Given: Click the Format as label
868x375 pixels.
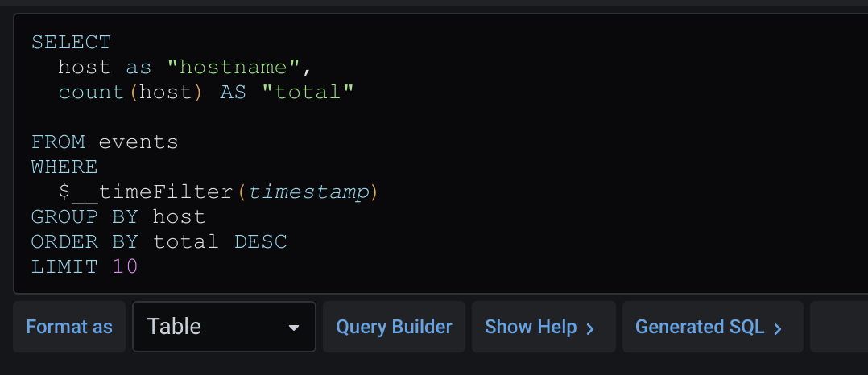Looking at the screenshot, I should [x=69, y=327].
